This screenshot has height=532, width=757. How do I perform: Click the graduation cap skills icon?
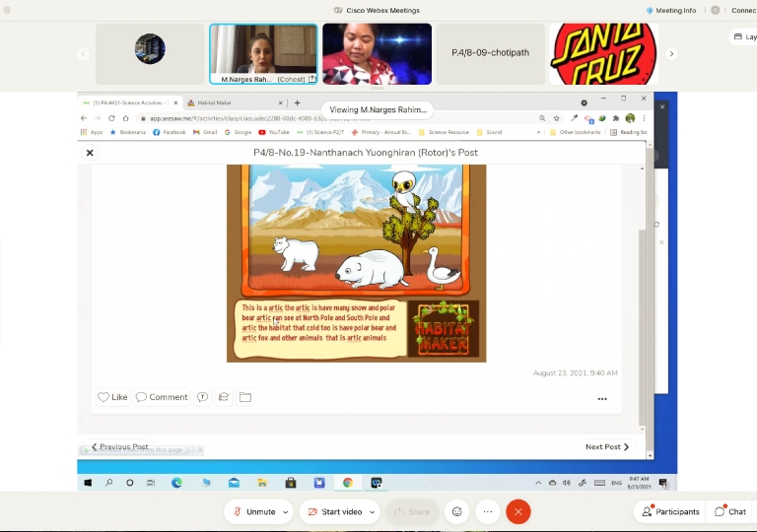click(x=224, y=397)
